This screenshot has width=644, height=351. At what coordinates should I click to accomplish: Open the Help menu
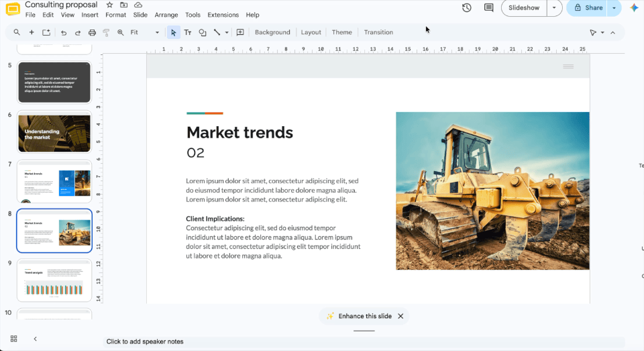point(253,15)
